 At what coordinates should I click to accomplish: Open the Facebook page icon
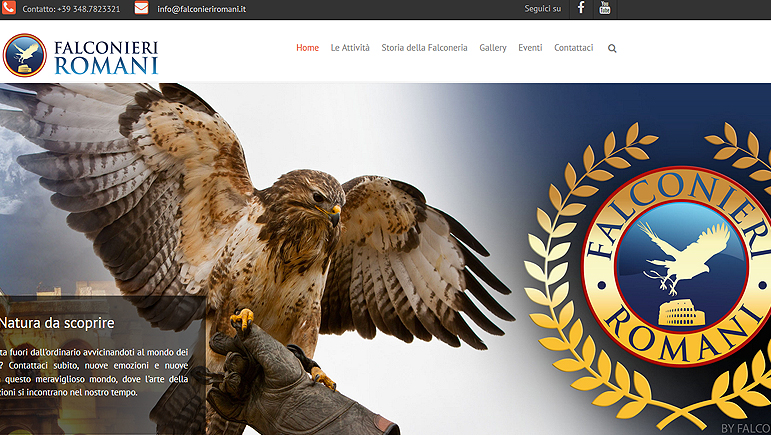click(581, 9)
